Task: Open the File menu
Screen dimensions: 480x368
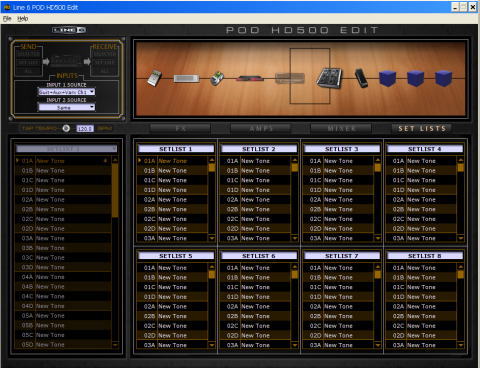Action: [x=7, y=19]
